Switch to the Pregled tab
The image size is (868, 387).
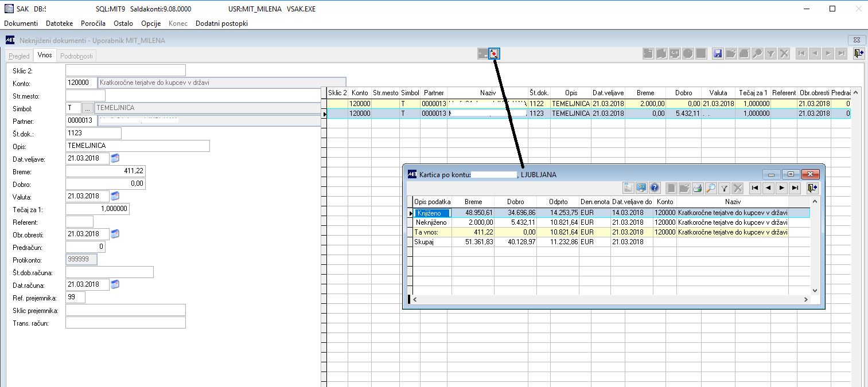click(x=19, y=56)
